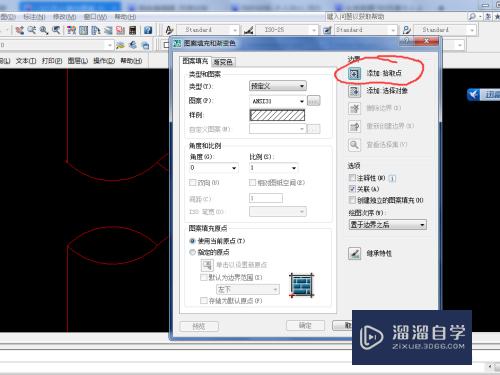Switch to the Hatch (图案填充) tab
The height and width of the screenshot is (375, 500).
point(195,61)
